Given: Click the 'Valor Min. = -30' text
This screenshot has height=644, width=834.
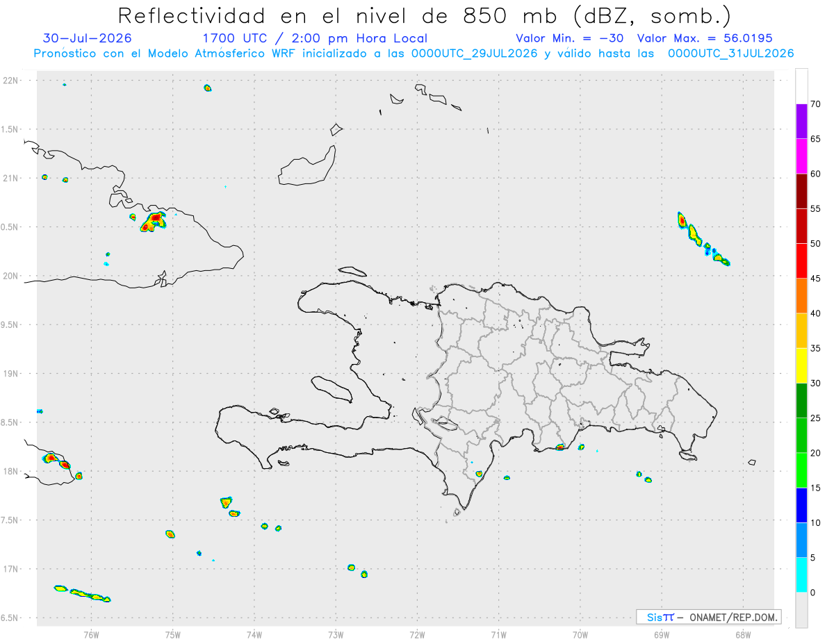Looking at the screenshot, I should [x=569, y=38].
